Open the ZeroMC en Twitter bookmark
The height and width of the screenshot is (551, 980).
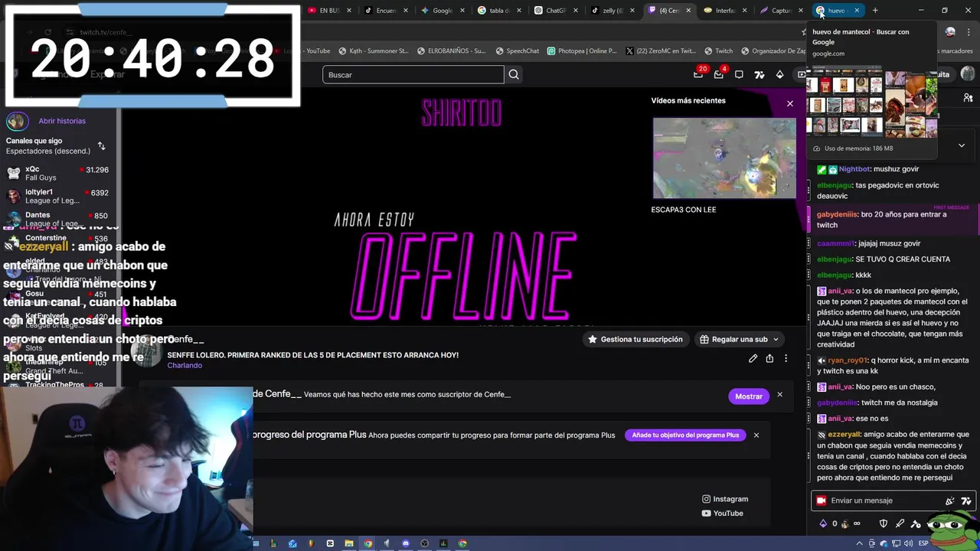pyautogui.click(x=661, y=51)
